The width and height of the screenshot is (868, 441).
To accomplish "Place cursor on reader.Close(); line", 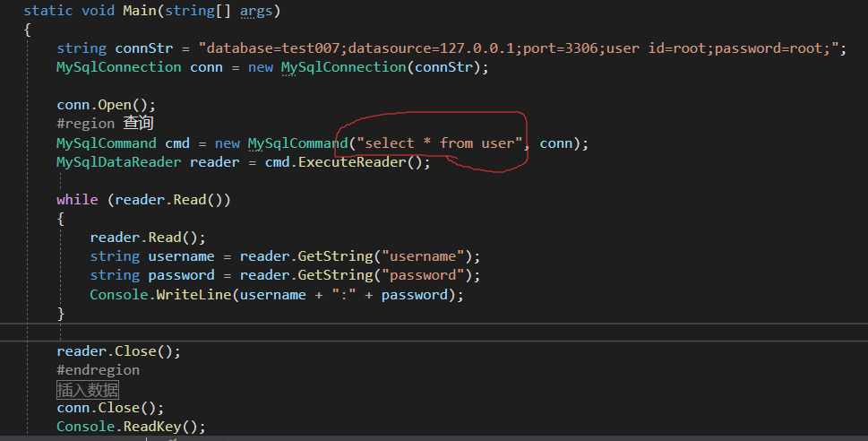I will (118, 351).
